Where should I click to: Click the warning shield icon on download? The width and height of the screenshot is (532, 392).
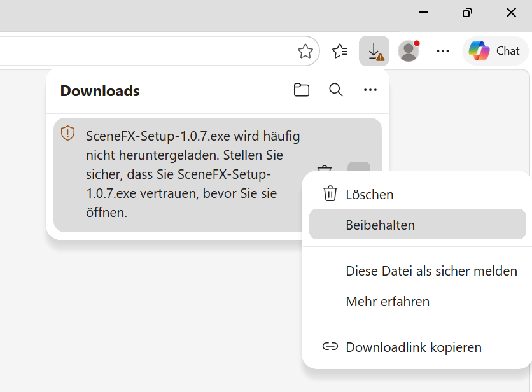pyautogui.click(x=68, y=133)
